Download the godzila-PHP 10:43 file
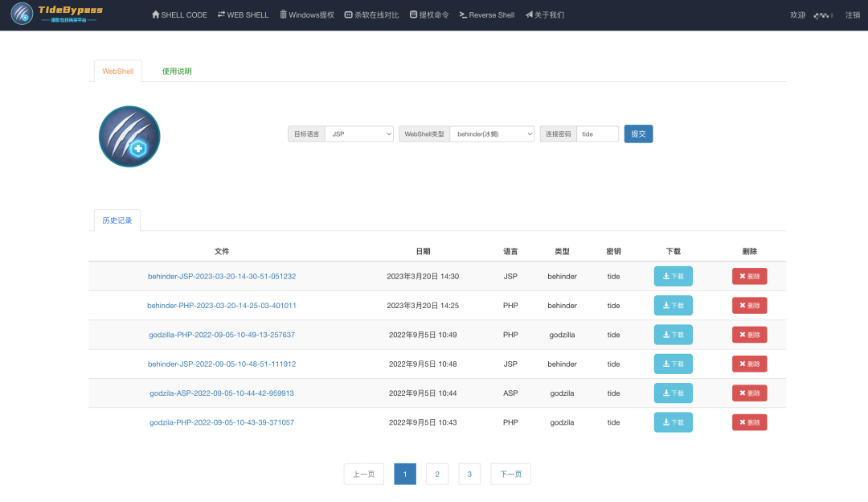 pyautogui.click(x=674, y=422)
